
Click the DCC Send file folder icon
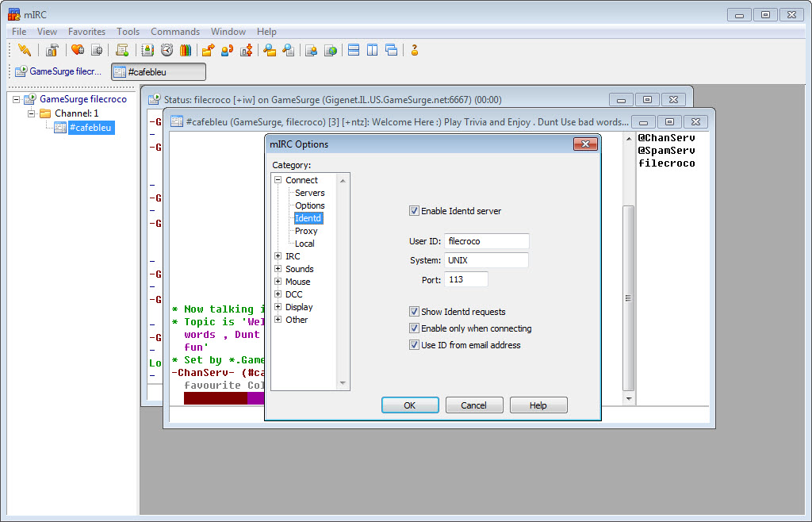click(209, 50)
